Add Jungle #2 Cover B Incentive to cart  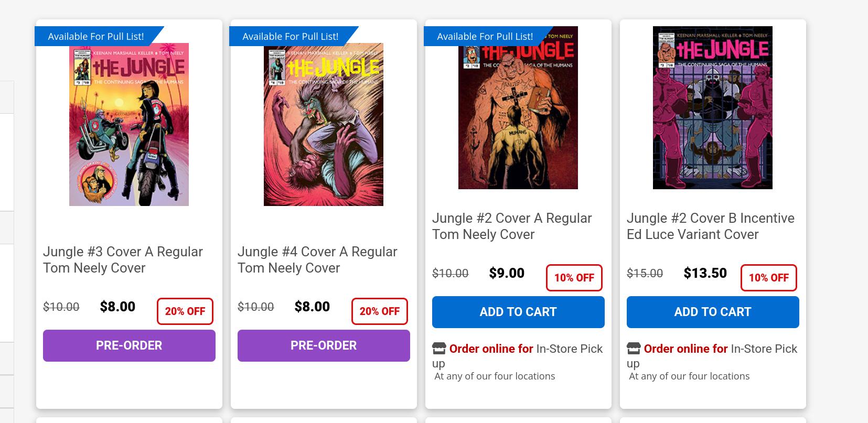(x=713, y=312)
